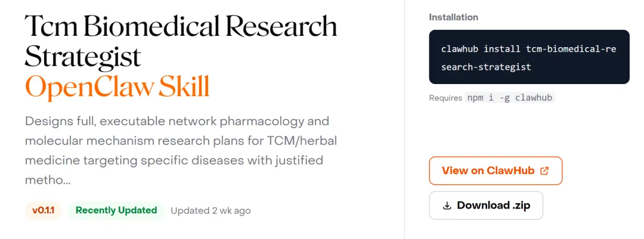Click the word Requires below the code block
This screenshot has height=239, width=644.
(x=445, y=98)
